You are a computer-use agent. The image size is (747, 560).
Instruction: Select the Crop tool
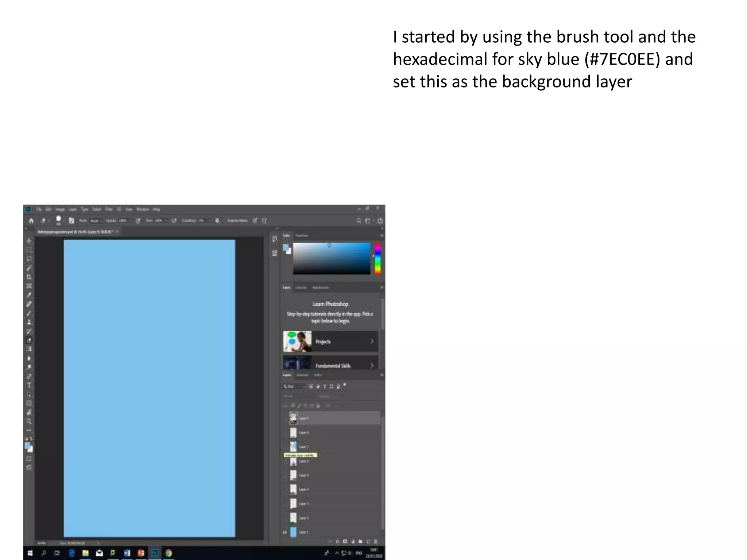point(29,277)
